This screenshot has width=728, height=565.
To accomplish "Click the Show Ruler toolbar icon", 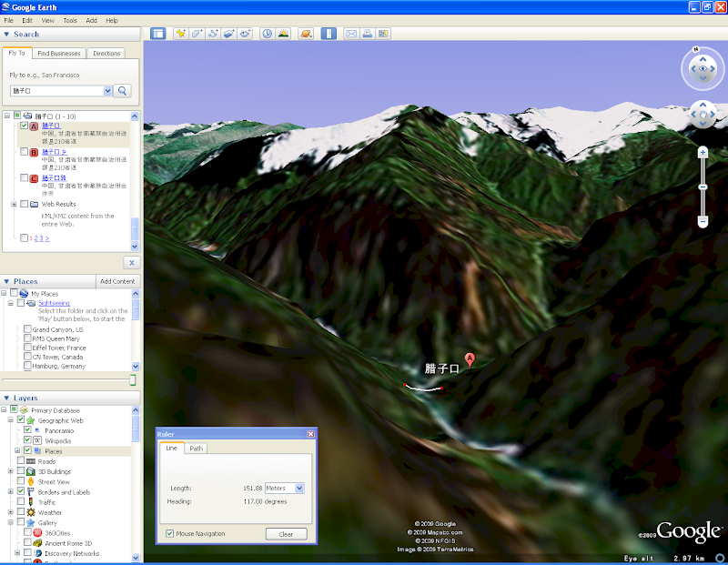I will pyautogui.click(x=329, y=34).
